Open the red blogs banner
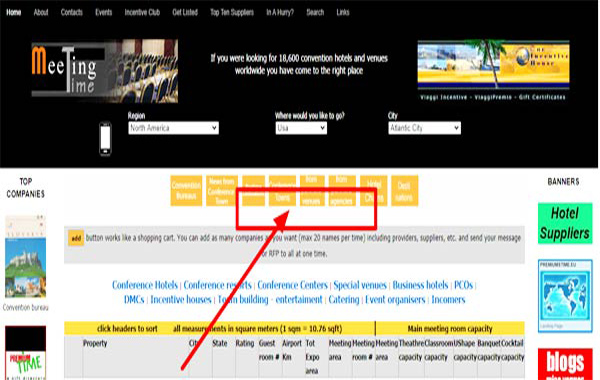The width and height of the screenshot is (600, 380). pos(565,364)
